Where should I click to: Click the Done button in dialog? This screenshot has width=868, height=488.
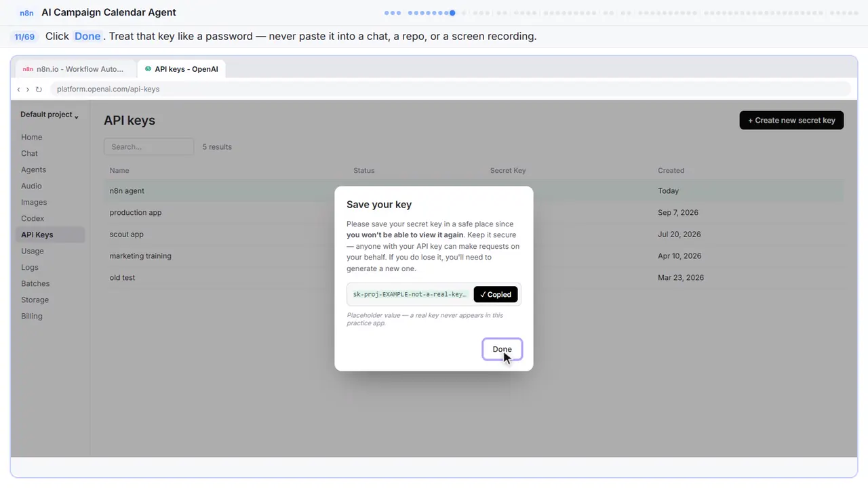click(x=502, y=349)
